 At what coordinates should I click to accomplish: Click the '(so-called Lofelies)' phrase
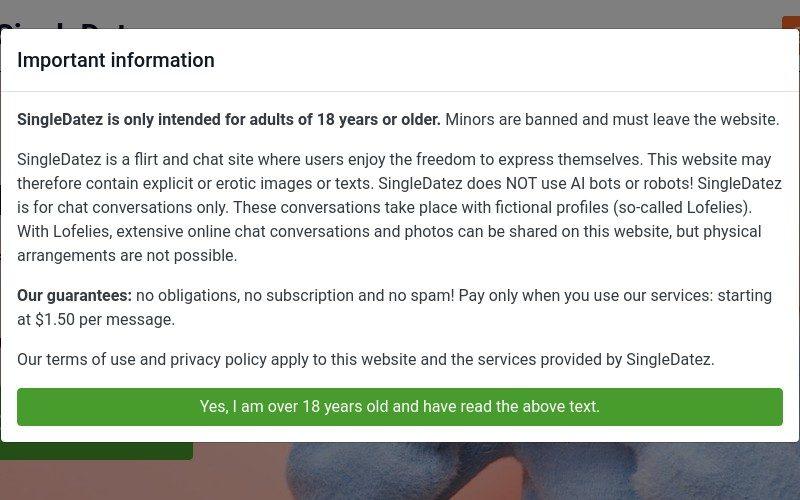[x=683, y=207]
